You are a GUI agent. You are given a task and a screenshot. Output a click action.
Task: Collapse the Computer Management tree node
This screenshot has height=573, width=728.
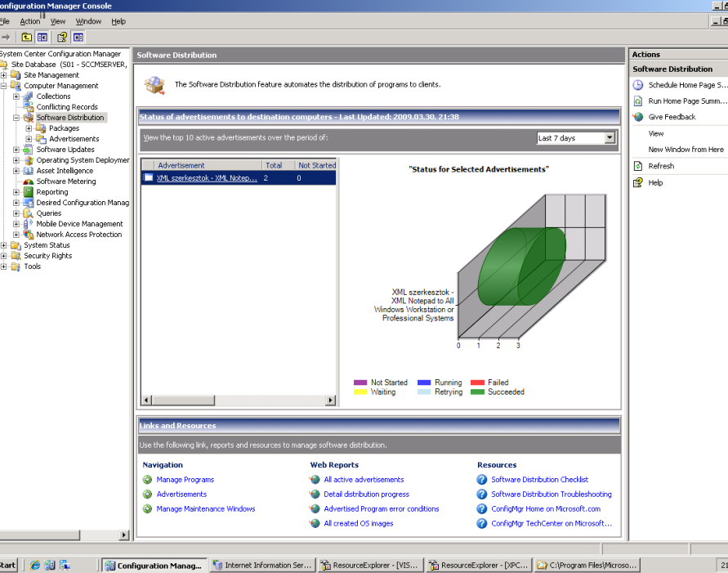click(4, 86)
